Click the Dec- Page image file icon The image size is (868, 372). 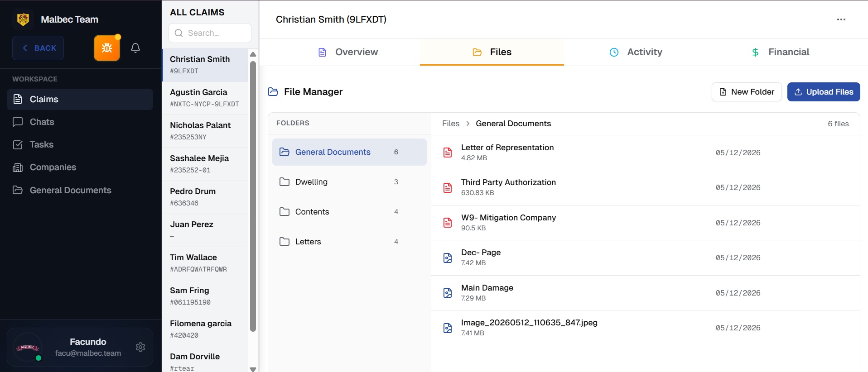pos(448,258)
